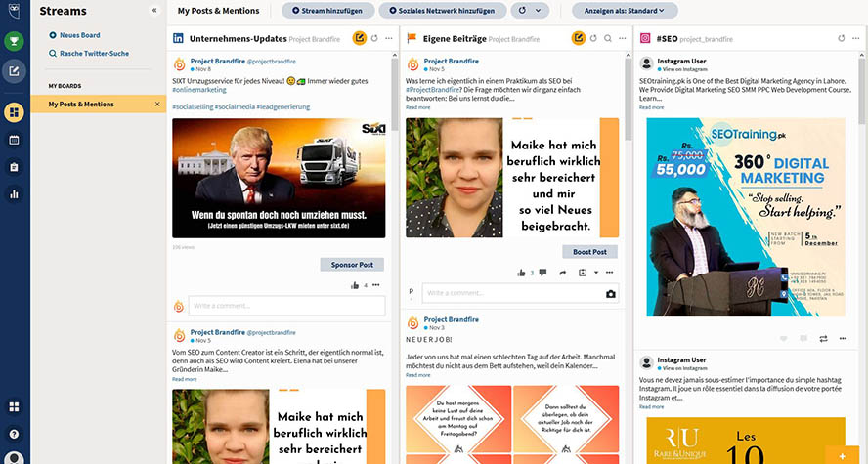Open more actions under Boost Post button
The image size is (868, 464).
point(610,273)
